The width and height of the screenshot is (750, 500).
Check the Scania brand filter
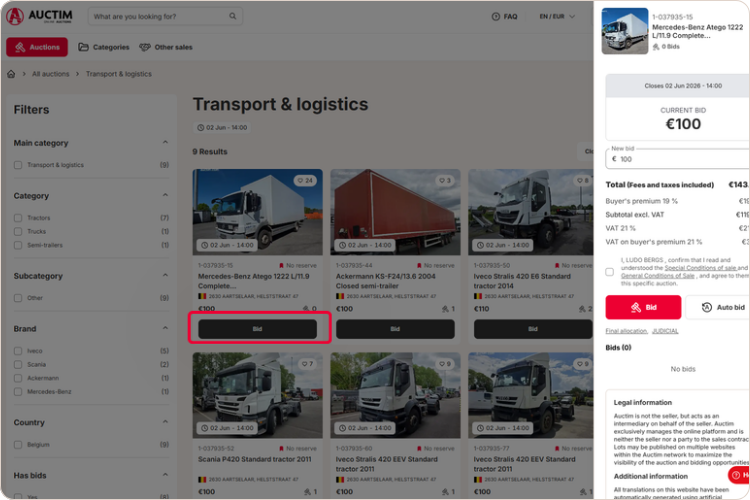pyautogui.click(x=18, y=364)
